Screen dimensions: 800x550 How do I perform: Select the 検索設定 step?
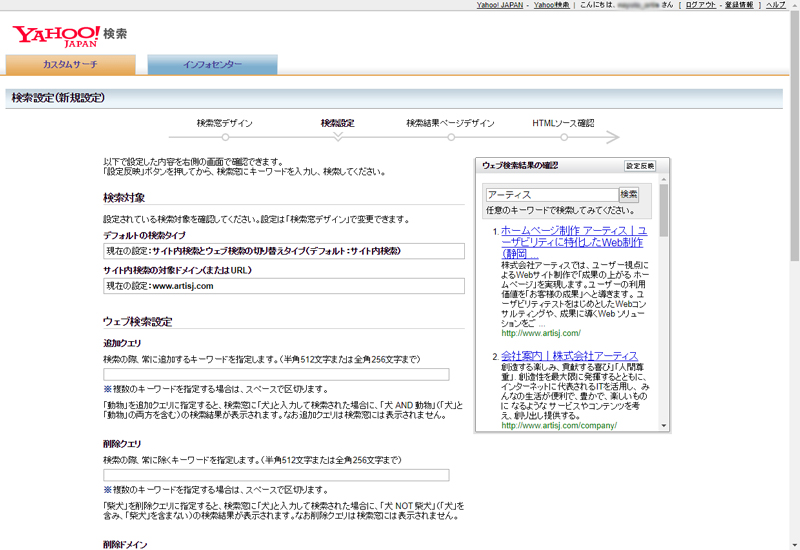pyautogui.click(x=337, y=123)
